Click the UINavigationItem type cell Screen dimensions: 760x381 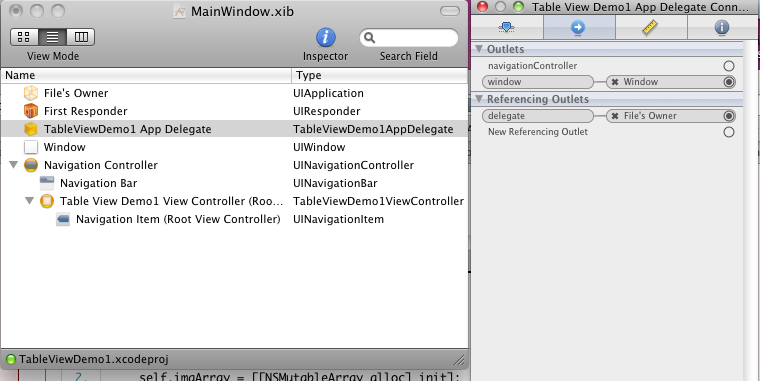click(x=338, y=219)
